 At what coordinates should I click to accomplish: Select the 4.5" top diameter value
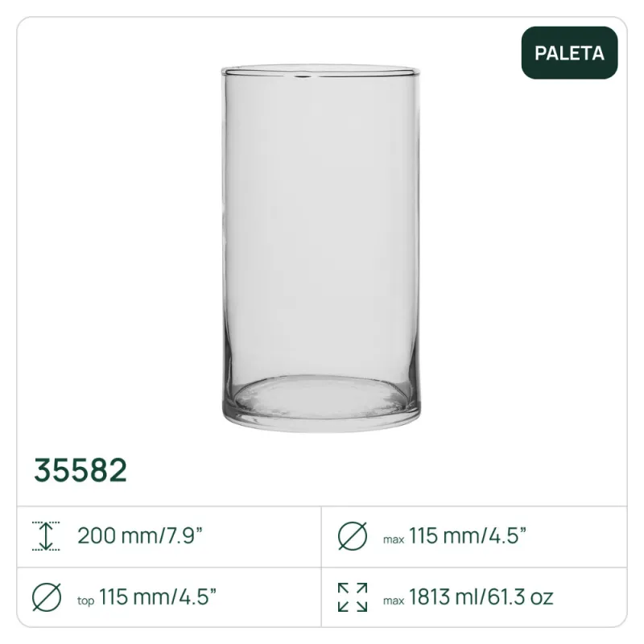[195, 597]
